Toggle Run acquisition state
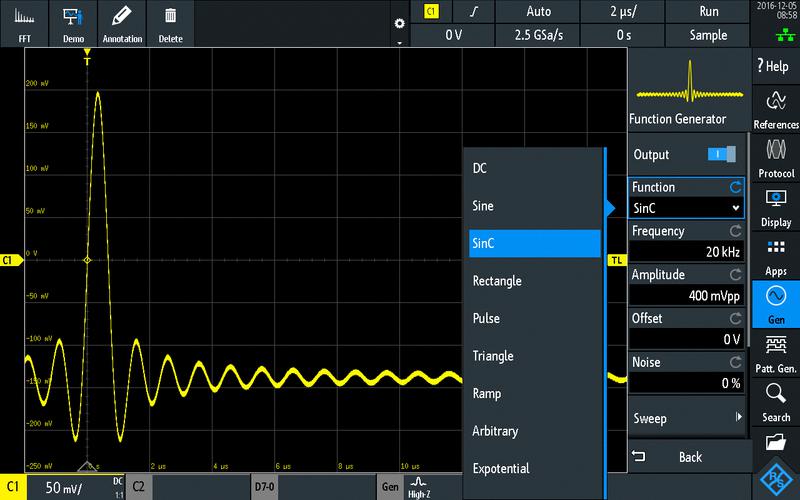This screenshot has height=500, width=800. 708,12
